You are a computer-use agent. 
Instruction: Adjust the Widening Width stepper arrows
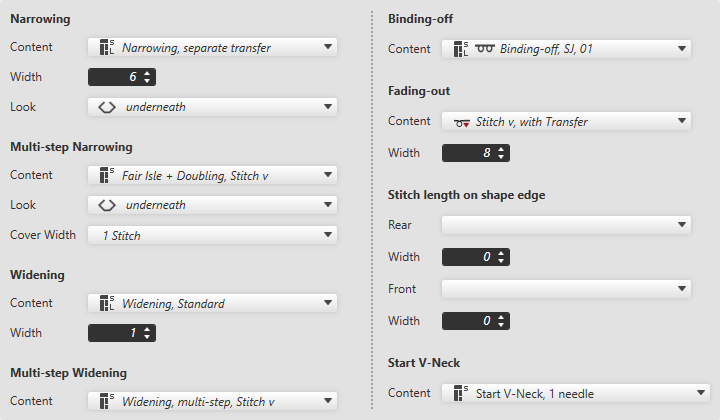click(148, 334)
